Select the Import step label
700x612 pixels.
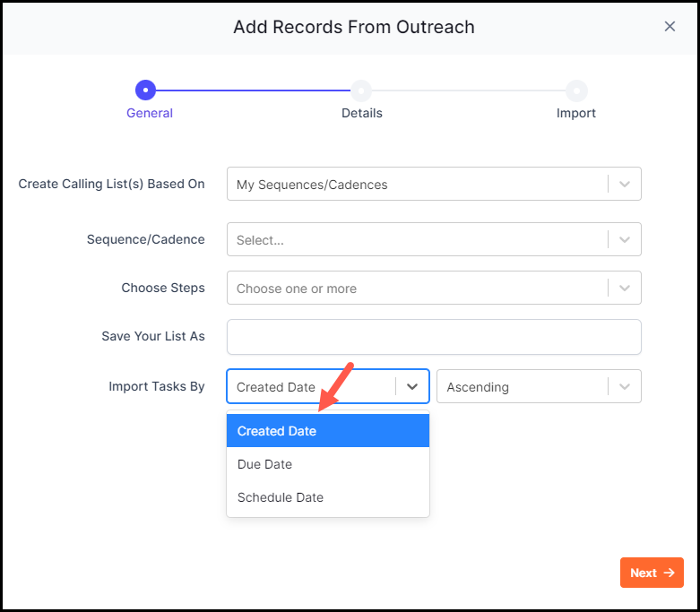tap(576, 113)
